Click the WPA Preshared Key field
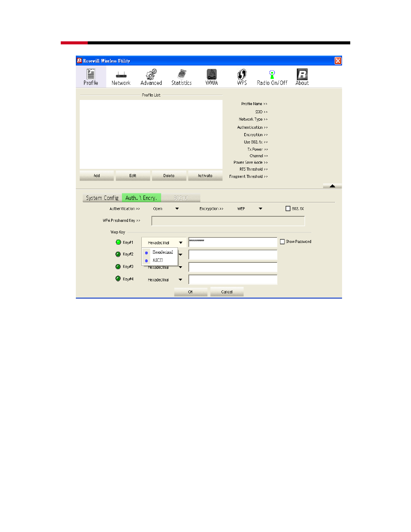411x532 pixels. (x=228, y=221)
